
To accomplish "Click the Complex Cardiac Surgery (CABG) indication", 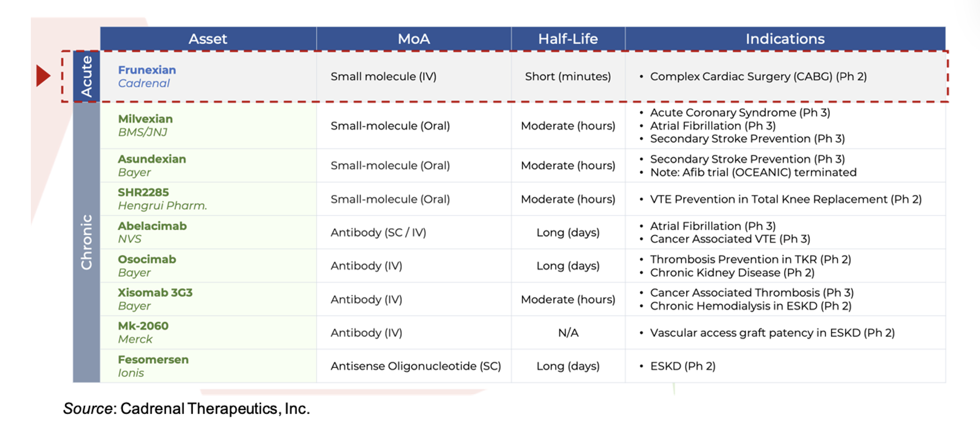I will click(758, 77).
